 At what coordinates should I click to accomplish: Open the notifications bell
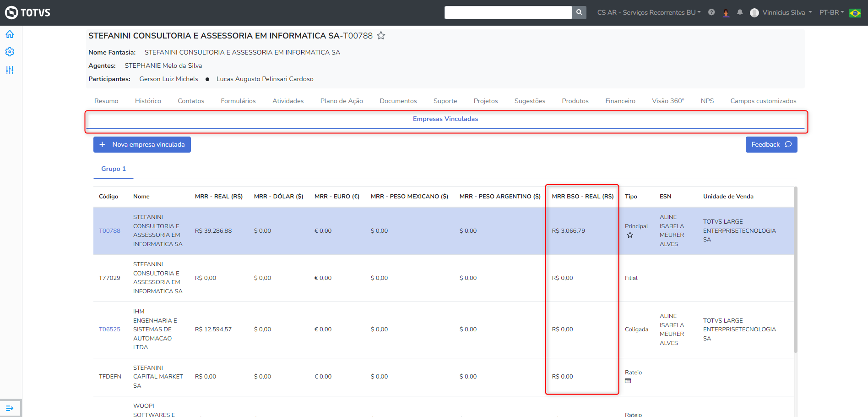pos(740,12)
